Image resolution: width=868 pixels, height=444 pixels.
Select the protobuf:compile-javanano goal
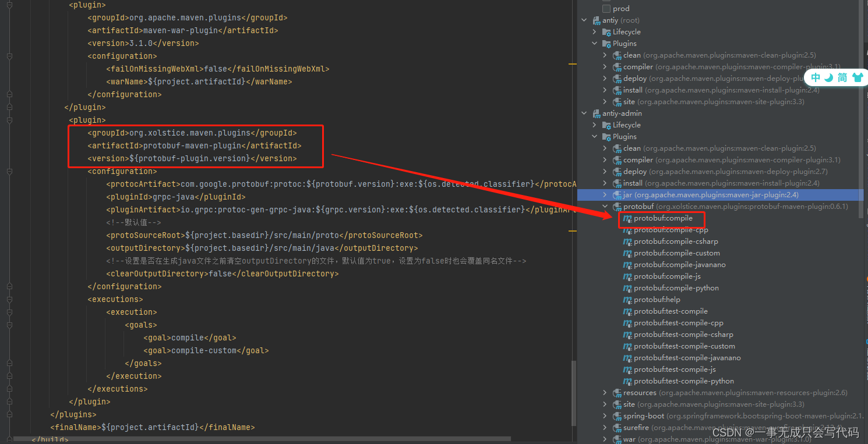[x=680, y=265]
